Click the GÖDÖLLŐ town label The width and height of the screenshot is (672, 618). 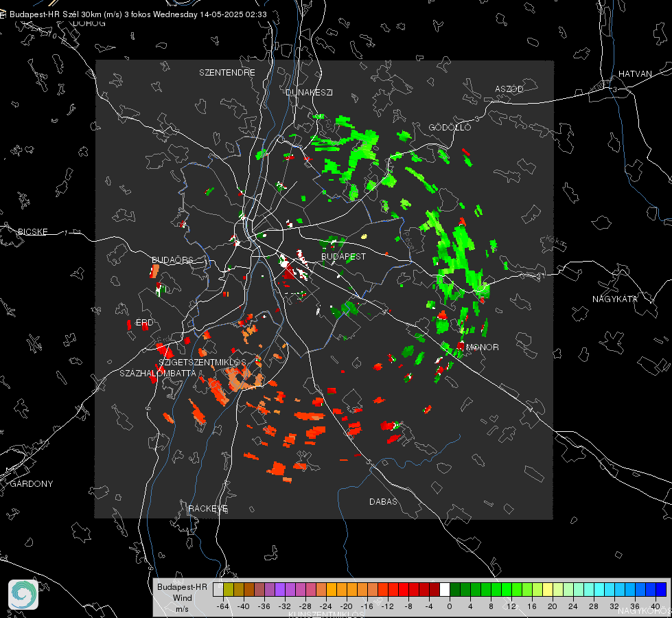(x=450, y=127)
